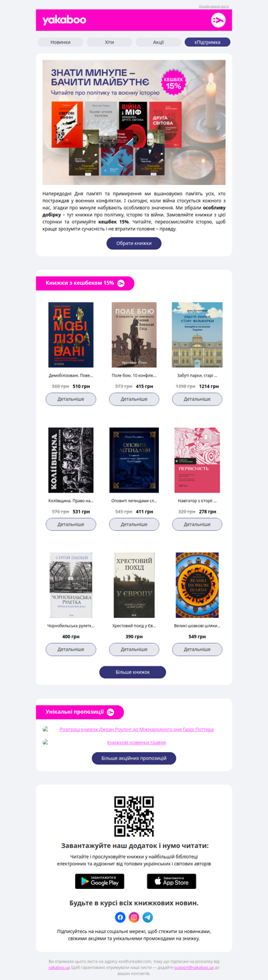Tap the App Store download badge

[x=172, y=881]
